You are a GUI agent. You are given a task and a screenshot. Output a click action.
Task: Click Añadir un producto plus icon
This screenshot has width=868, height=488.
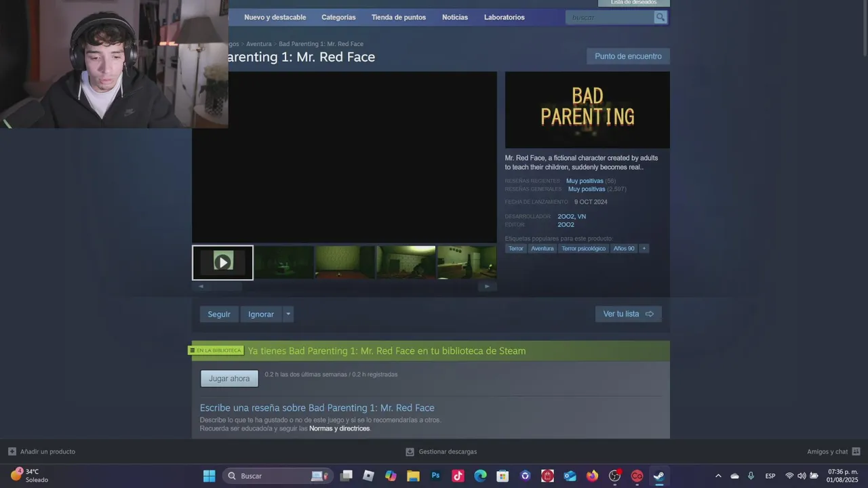[x=12, y=451]
